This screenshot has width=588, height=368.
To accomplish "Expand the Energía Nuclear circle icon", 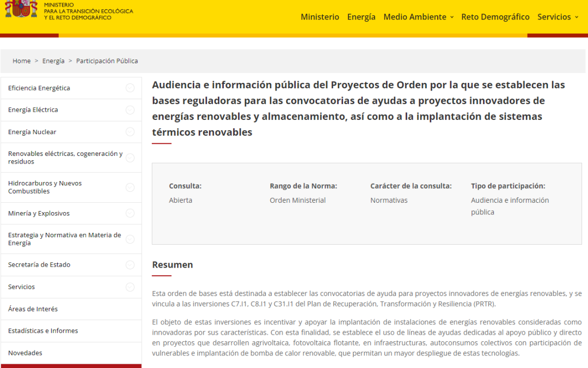I will 130,132.
